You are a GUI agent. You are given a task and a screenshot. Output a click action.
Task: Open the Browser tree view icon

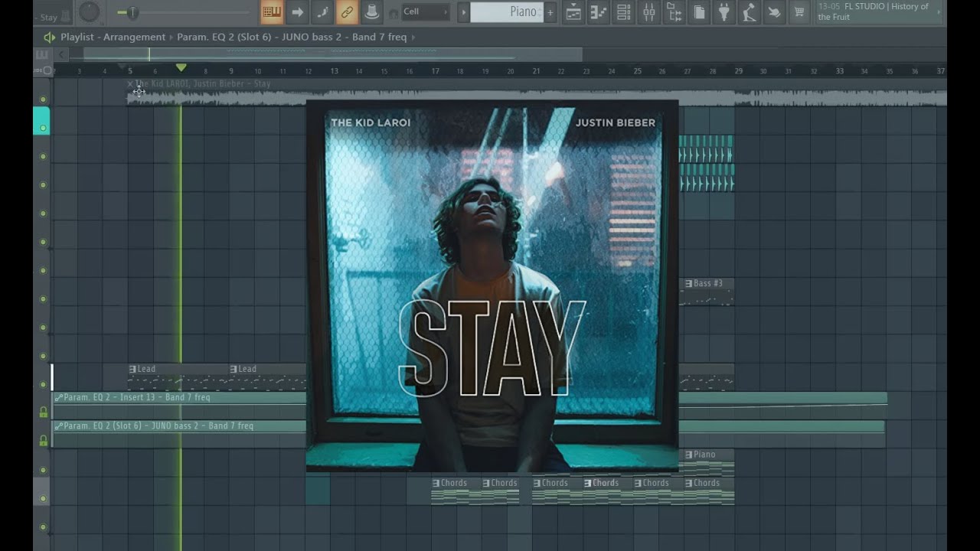(675, 12)
